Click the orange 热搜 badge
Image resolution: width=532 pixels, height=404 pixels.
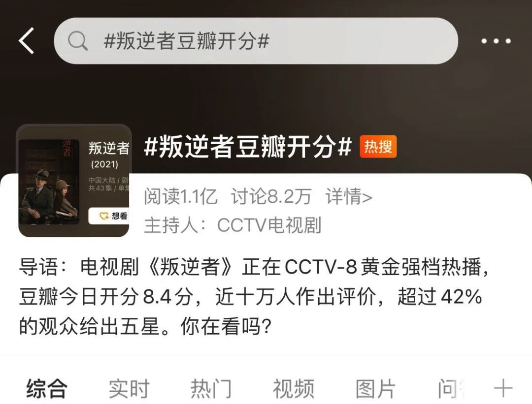(x=378, y=147)
